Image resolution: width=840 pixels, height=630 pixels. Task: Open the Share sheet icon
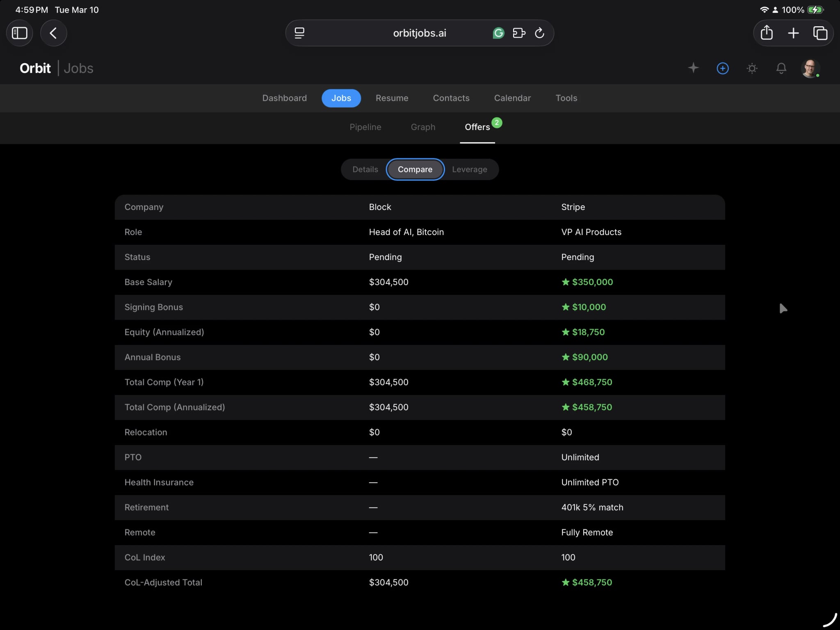click(767, 33)
